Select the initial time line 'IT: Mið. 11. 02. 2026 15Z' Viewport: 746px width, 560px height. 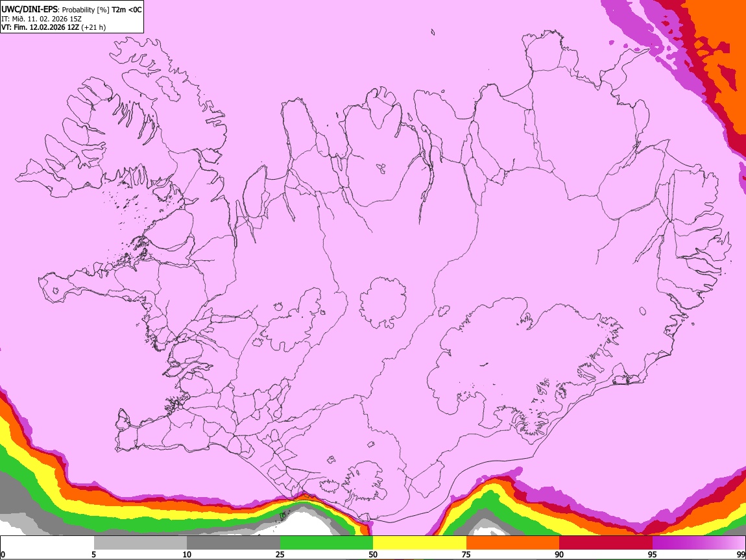click(x=41, y=19)
